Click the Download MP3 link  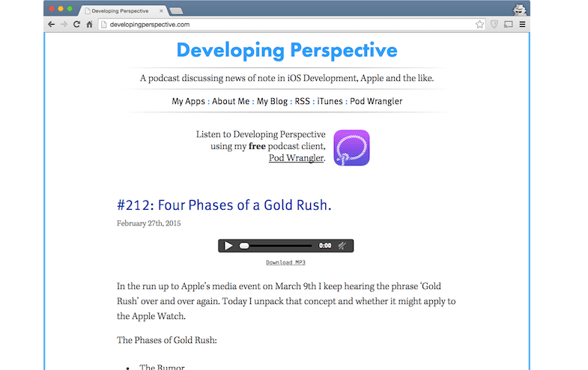[285, 262]
